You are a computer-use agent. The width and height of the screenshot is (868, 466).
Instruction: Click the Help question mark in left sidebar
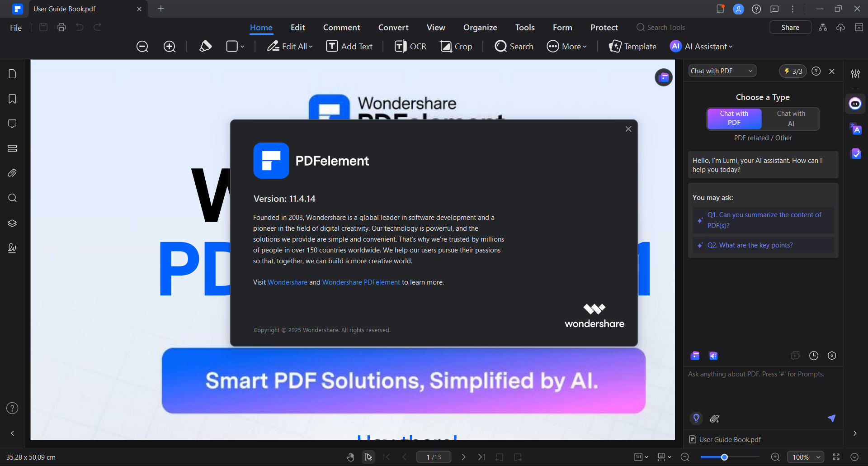pyautogui.click(x=12, y=408)
